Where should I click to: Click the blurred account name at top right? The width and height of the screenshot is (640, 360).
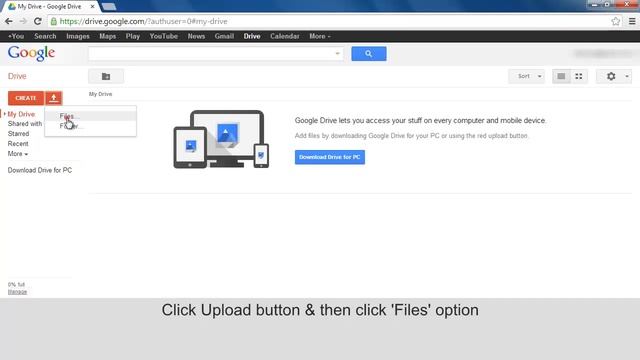tap(602, 53)
